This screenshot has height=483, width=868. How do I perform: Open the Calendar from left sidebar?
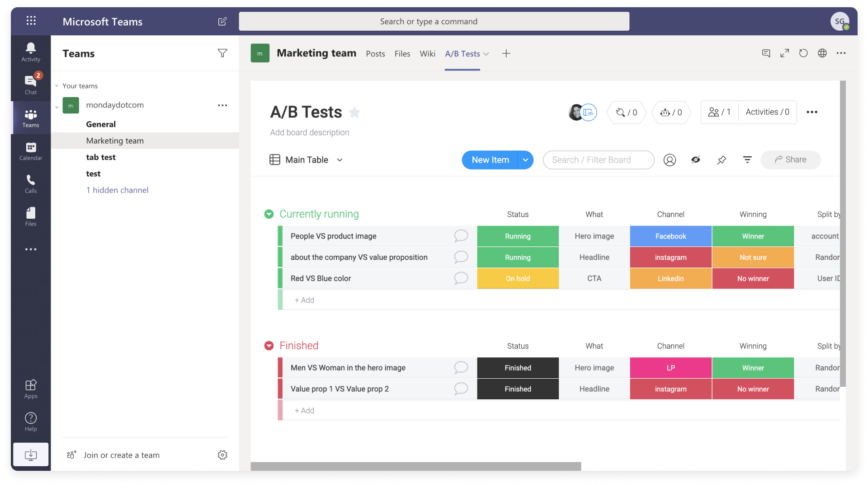pos(30,150)
